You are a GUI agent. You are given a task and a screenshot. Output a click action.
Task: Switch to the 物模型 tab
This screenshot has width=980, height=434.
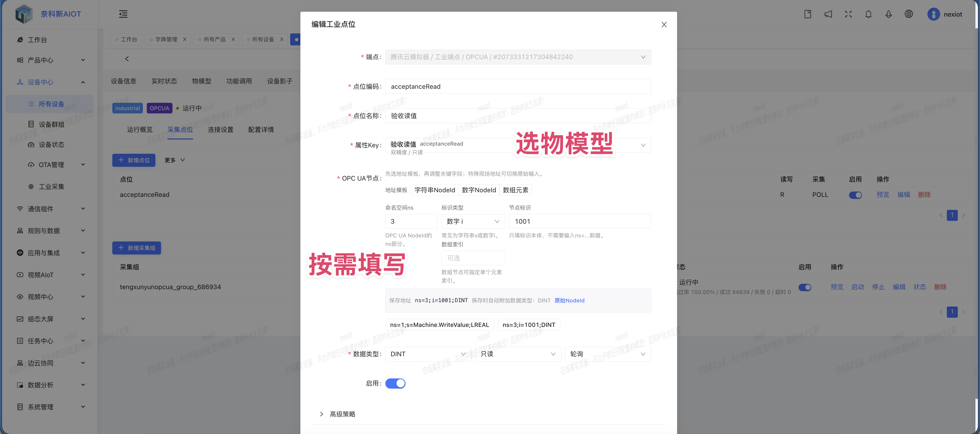click(x=202, y=81)
